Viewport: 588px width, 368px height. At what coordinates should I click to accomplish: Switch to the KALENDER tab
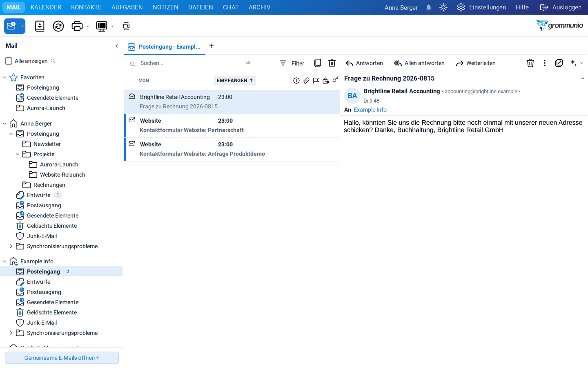click(x=46, y=7)
